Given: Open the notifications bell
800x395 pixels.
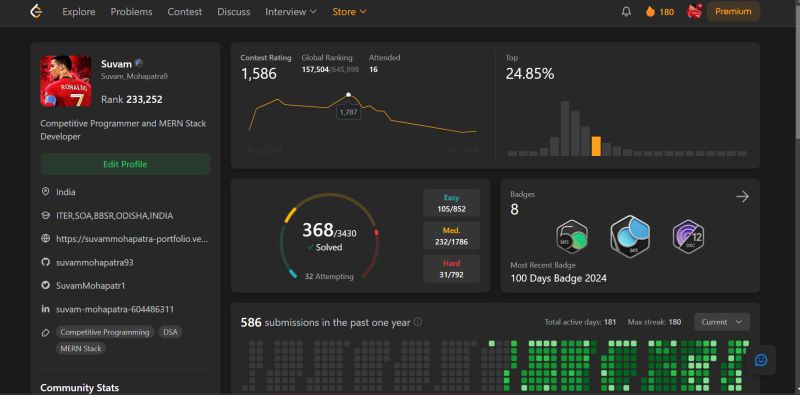Looking at the screenshot, I should coord(626,12).
